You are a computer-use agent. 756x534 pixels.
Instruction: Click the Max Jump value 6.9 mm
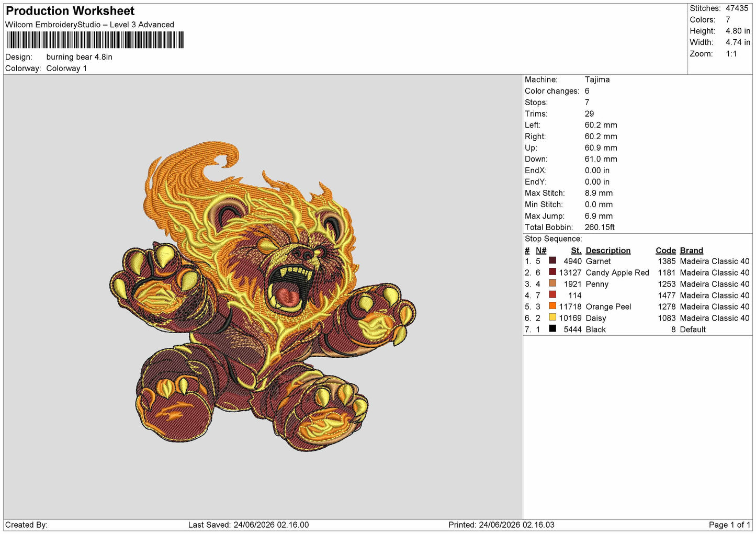[599, 216]
